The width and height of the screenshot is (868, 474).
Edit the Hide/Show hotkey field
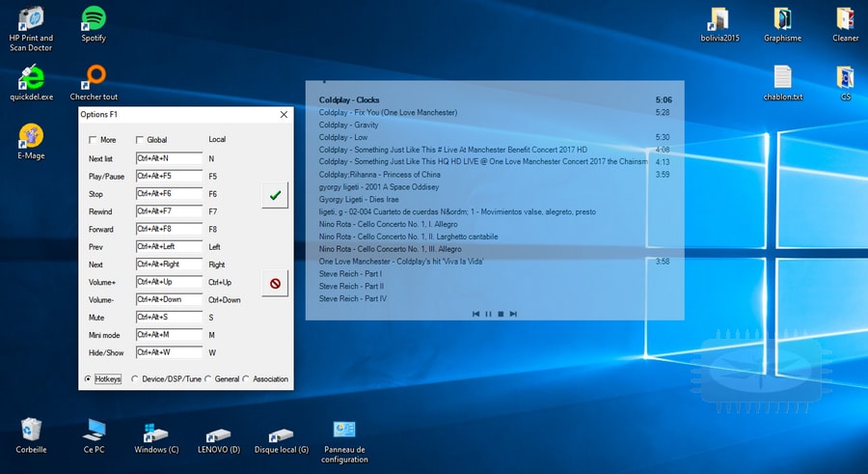pyautogui.click(x=169, y=352)
